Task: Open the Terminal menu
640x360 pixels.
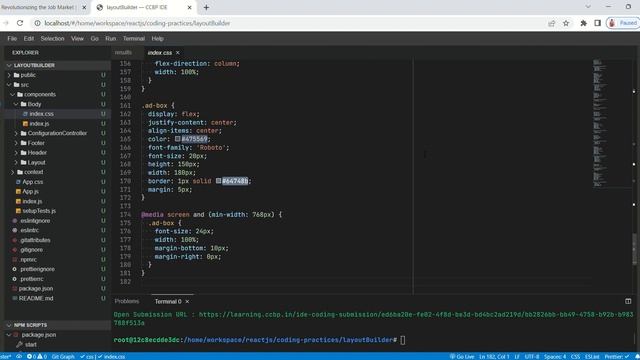Action: click(134, 38)
